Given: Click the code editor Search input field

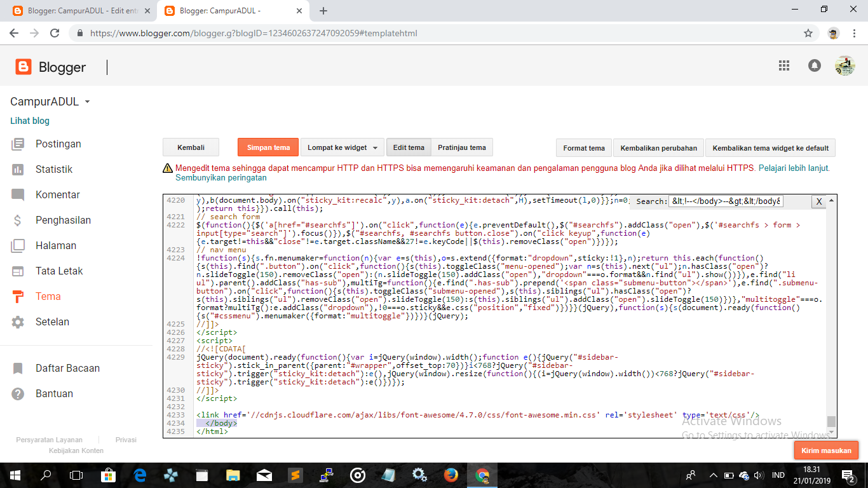Looking at the screenshot, I should coord(726,201).
